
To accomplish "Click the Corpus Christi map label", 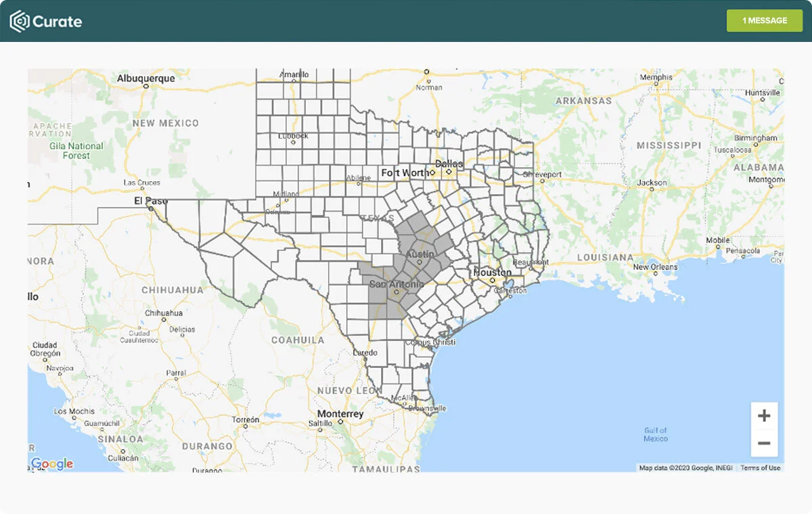I will [430, 342].
